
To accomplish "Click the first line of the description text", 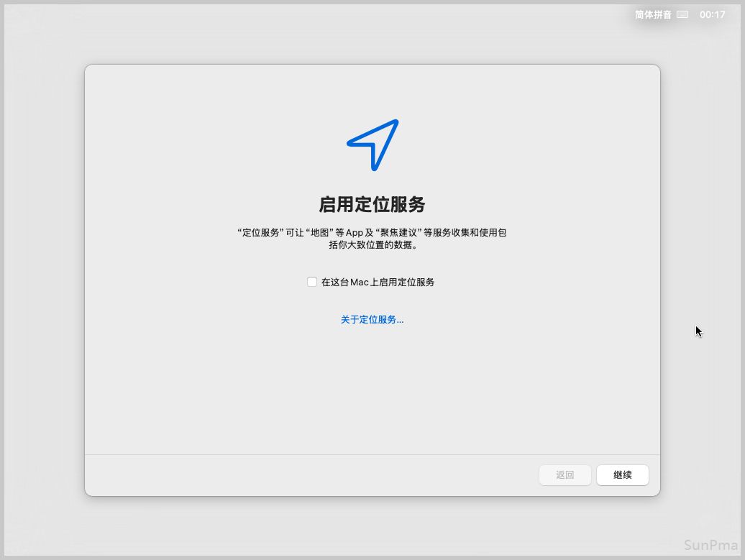I will (372, 233).
